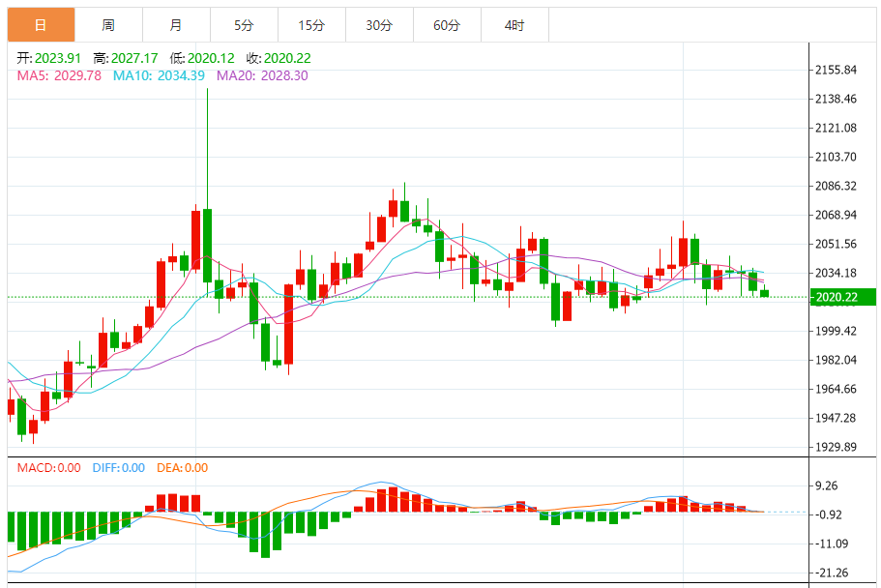
Task: Click the 2068.94 price axis label
Action: 837,215
